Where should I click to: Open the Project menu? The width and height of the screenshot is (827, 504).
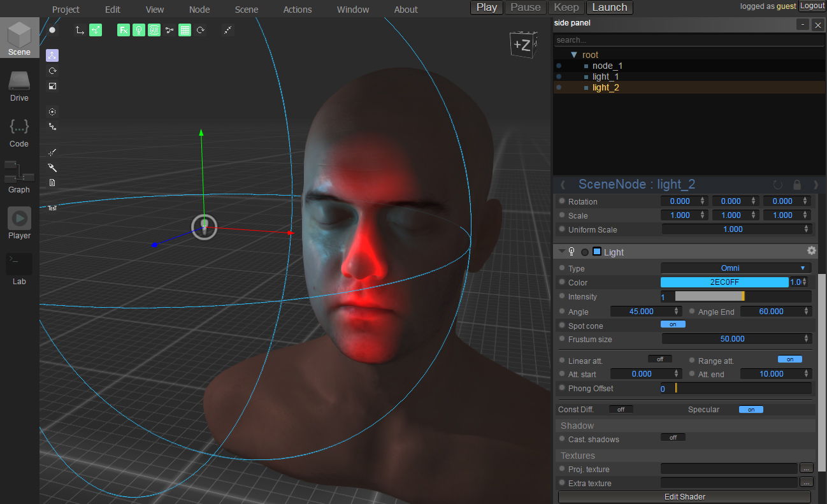(x=66, y=10)
